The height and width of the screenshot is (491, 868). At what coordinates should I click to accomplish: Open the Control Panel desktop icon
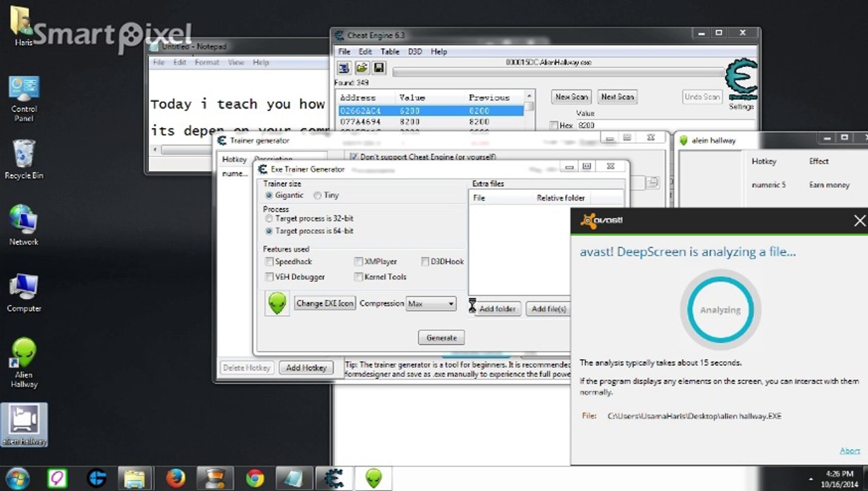point(24,98)
